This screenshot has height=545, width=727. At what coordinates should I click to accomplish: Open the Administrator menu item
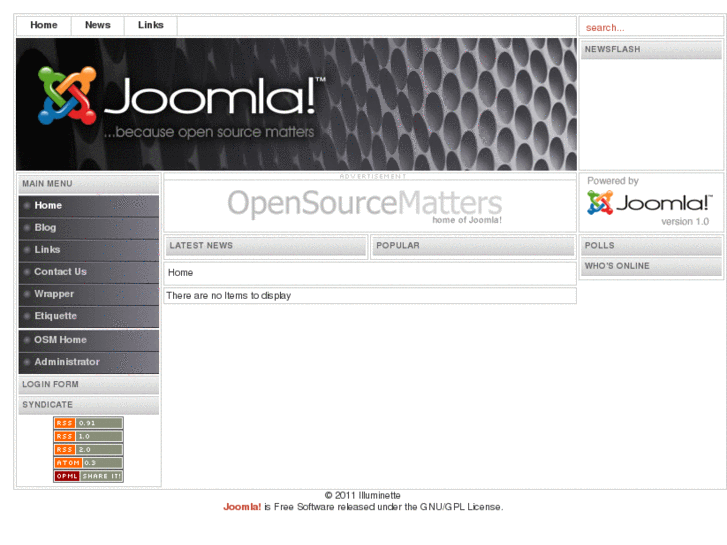click(x=89, y=362)
